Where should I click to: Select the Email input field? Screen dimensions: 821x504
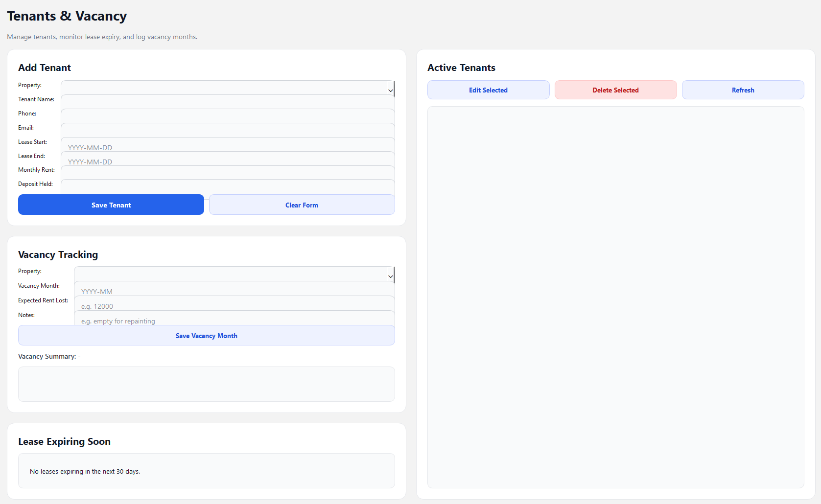pos(228,130)
